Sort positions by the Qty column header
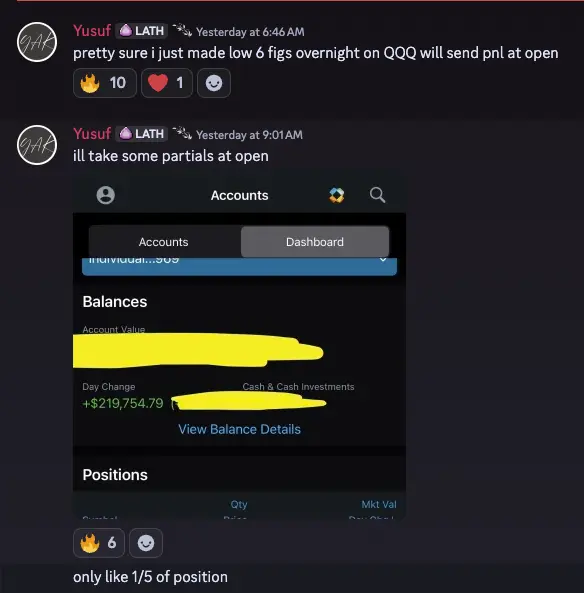 coord(239,504)
